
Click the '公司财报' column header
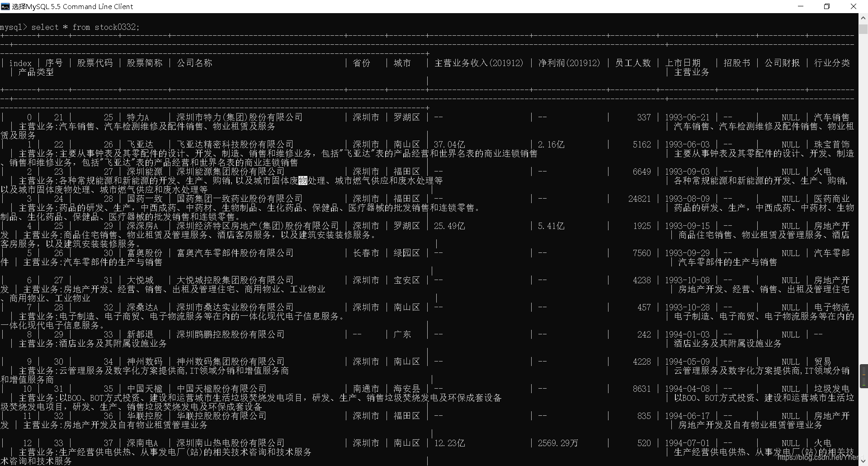[782, 63]
